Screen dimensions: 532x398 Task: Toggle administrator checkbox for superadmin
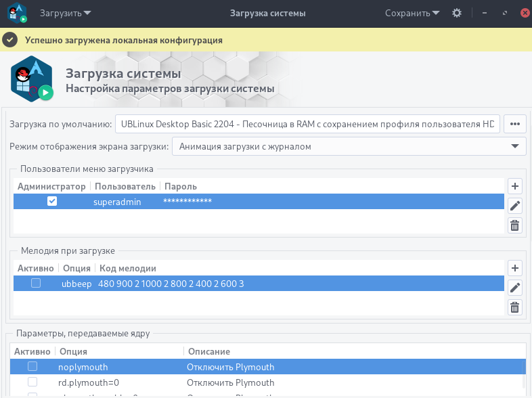[x=52, y=201]
